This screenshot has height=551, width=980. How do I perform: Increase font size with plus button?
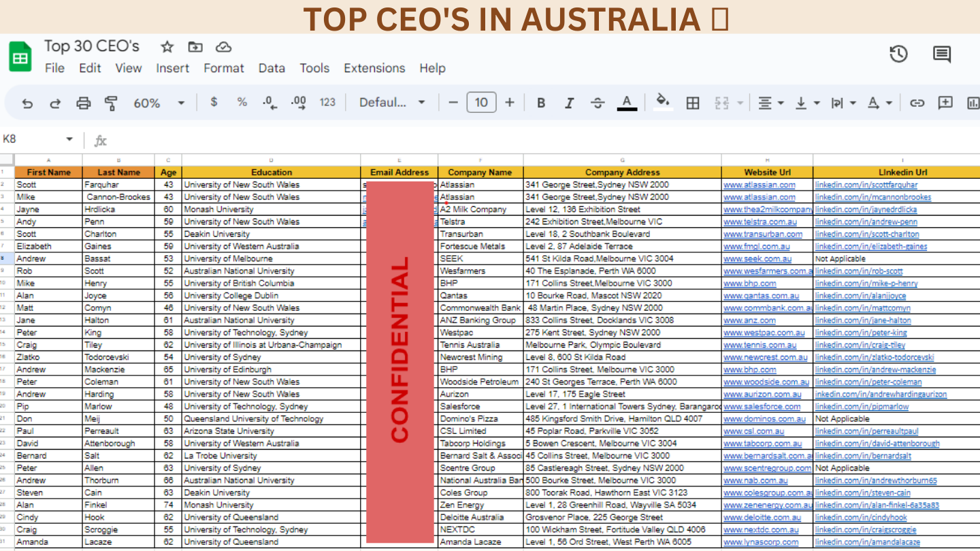point(510,103)
